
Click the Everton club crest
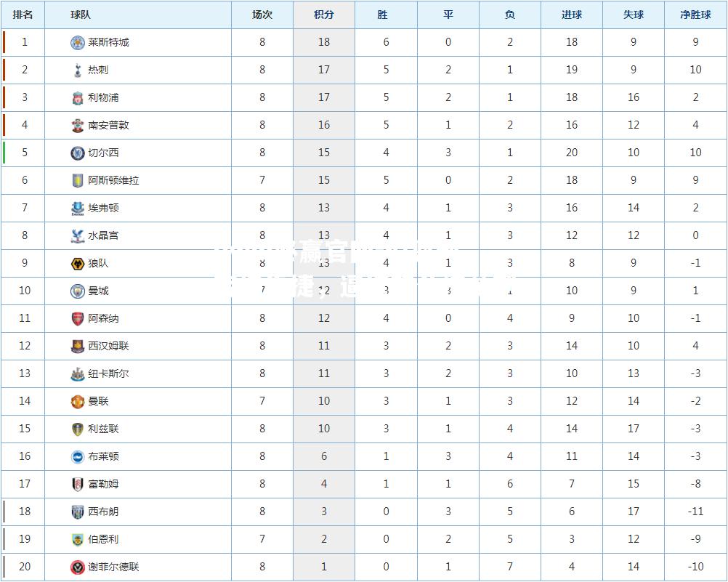pyautogui.click(x=78, y=208)
